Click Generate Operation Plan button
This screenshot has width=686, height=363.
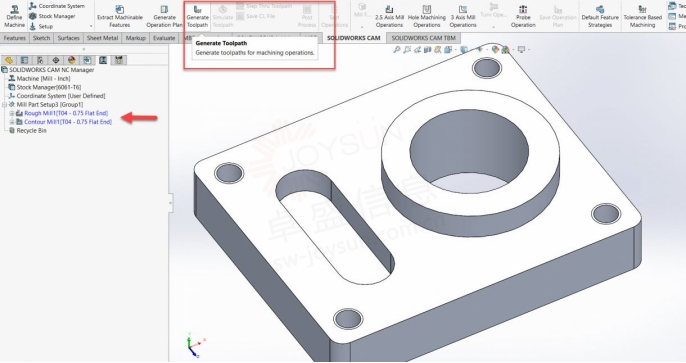[164, 16]
